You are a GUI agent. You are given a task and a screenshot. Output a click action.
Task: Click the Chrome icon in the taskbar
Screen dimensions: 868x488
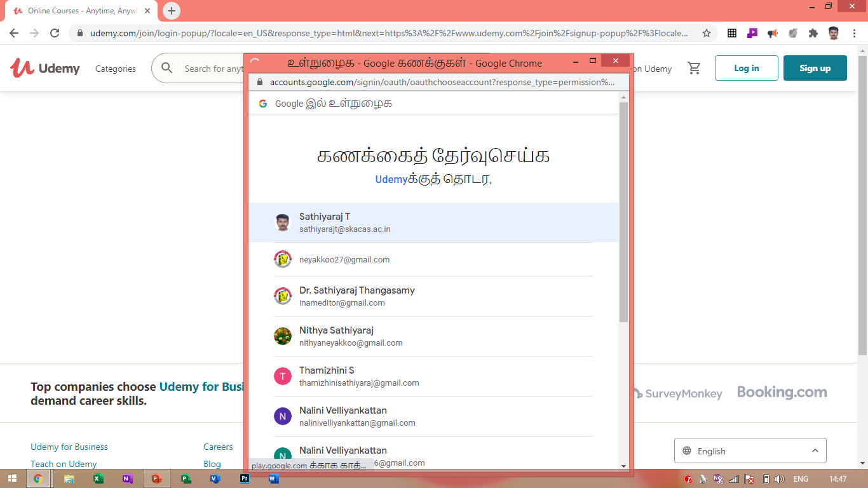[x=38, y=478]
